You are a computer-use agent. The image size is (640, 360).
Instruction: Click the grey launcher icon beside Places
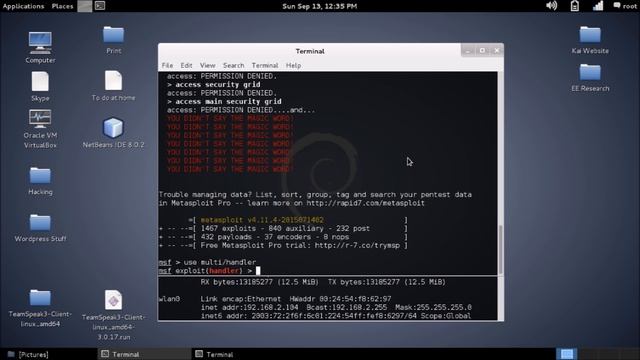84,6
